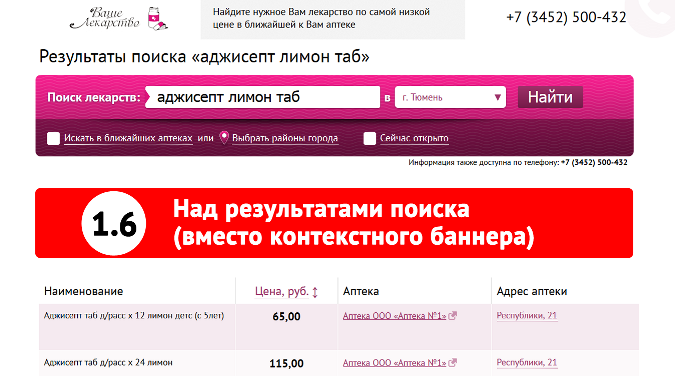Toggle the Сейчас открыто checkbox
The height and width of the screenshot is (376, 675).
[370, 138]
